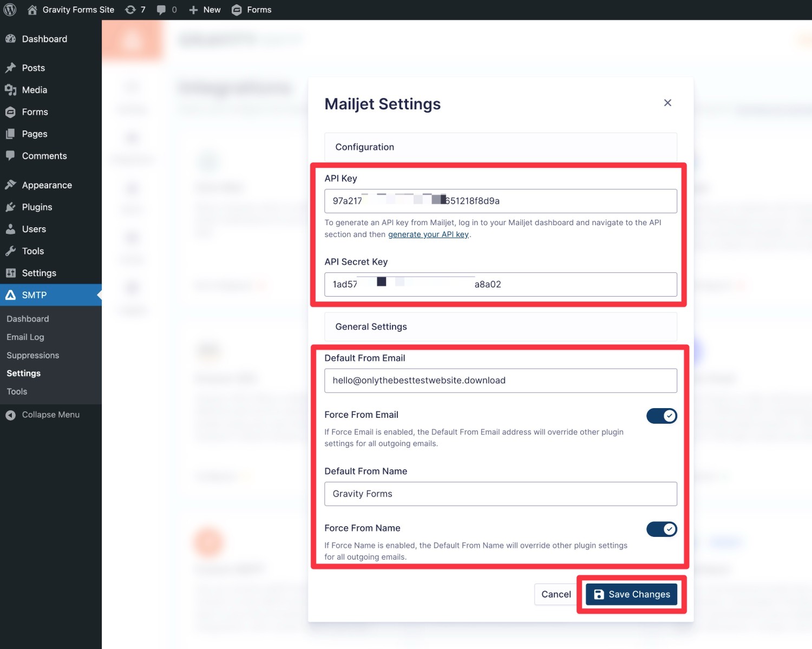Click the Gravity Forms Site title link

coord(78,10)
